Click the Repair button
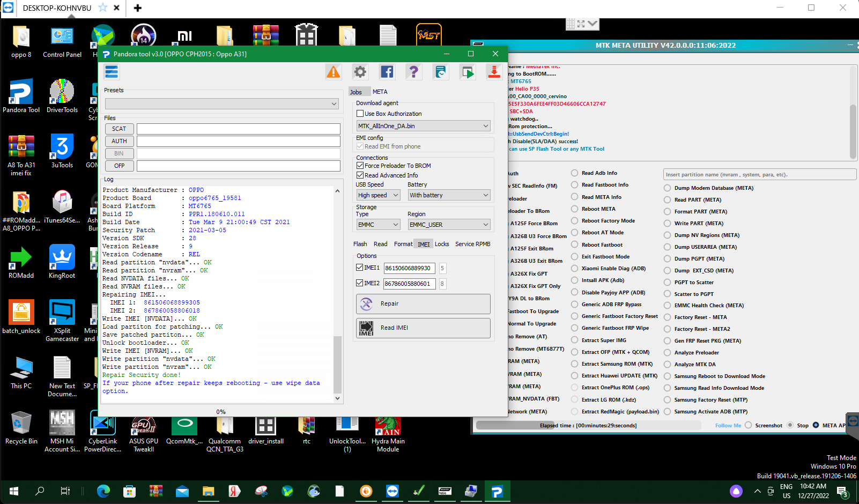 tap(423, 304)
